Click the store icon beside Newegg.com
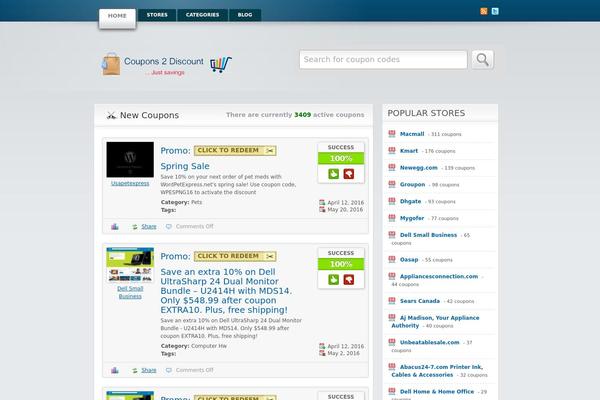The image size is (600, 400). 392,167
